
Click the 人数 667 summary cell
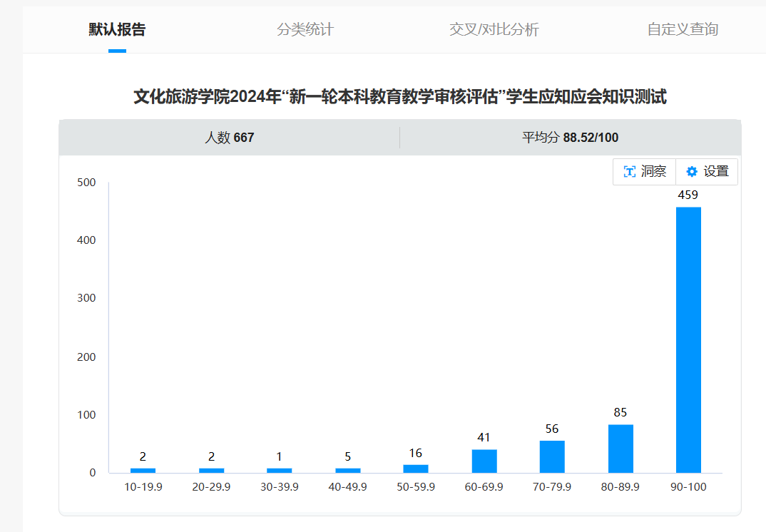tap(229, 138)
